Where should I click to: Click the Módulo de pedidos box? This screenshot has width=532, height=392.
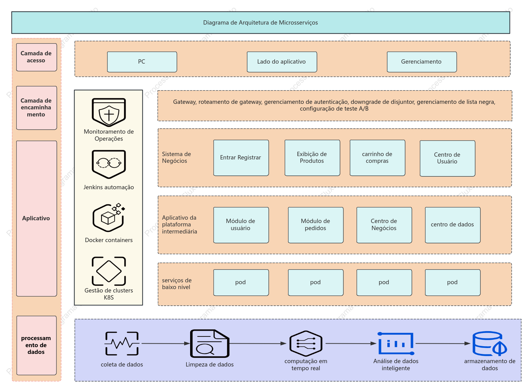pos(316,225)
